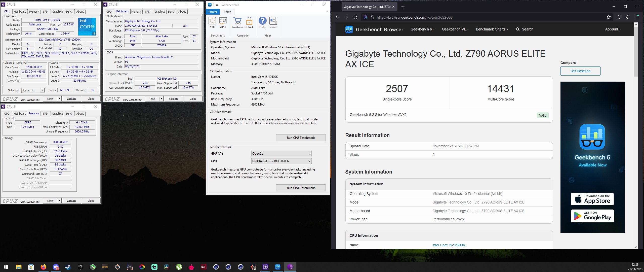Click the Apple App Store download badge
The image size is (644, 272).
[592, 199]
